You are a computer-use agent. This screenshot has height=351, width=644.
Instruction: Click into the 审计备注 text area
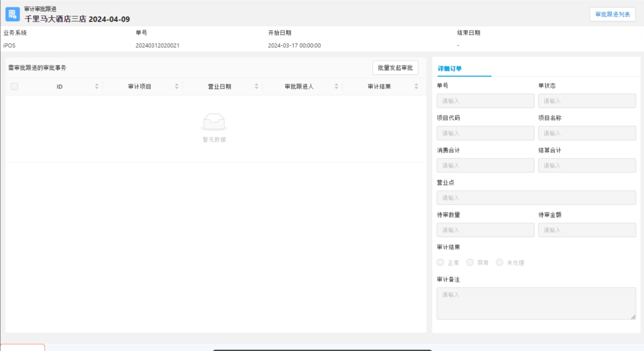click(536, 303)
